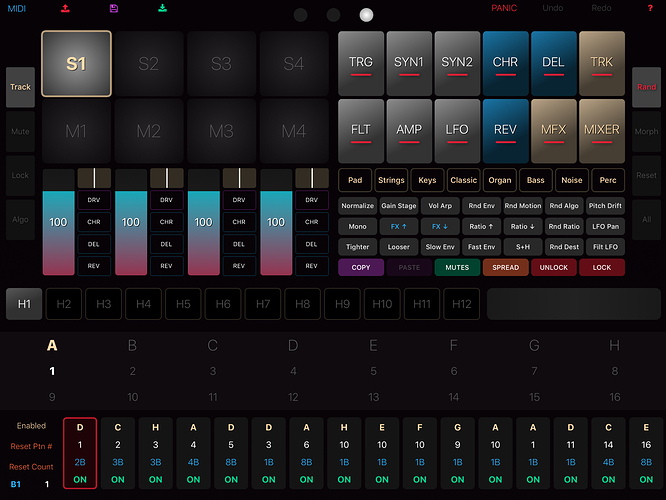
Task: Open the SYN2 parameter page
Action: tap(457, 63)
